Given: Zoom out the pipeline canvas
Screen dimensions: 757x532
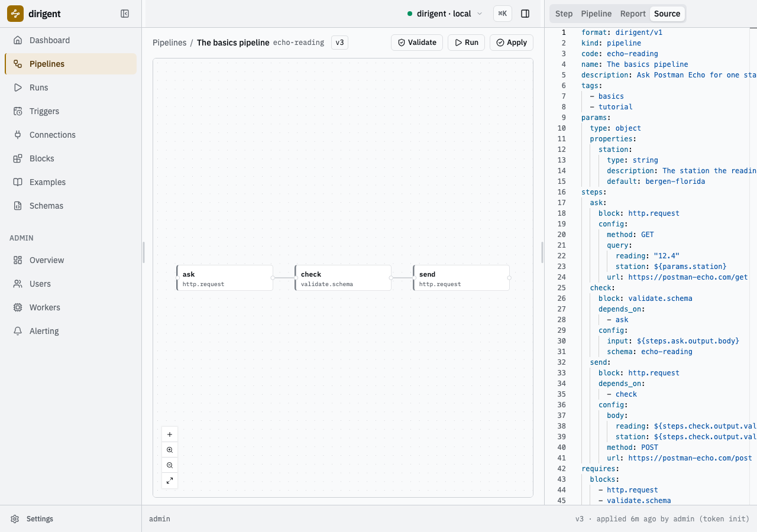Looking at the screenshot, I should [x=170, y=465].
